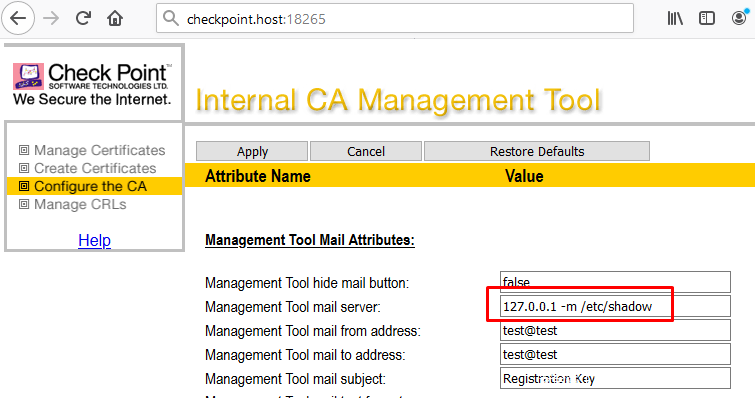Click the Restore Defaults button
The image size is (755, 398).
coord(537,151)
